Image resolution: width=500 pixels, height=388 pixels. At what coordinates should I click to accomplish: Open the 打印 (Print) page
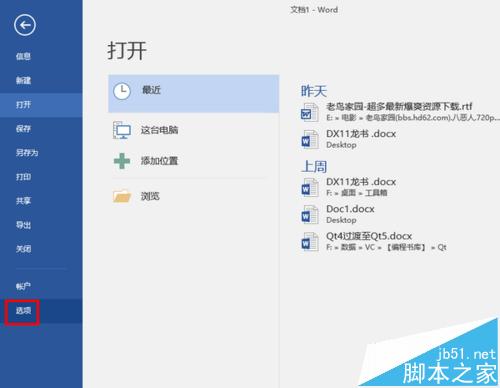pos(23,177)
